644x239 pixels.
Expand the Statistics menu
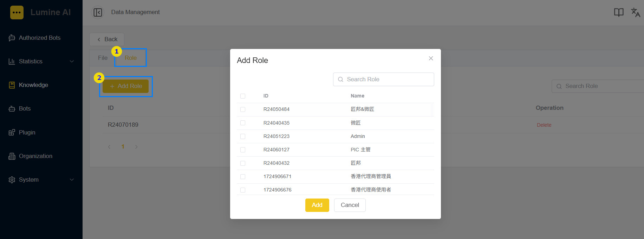tap(41, 61)
